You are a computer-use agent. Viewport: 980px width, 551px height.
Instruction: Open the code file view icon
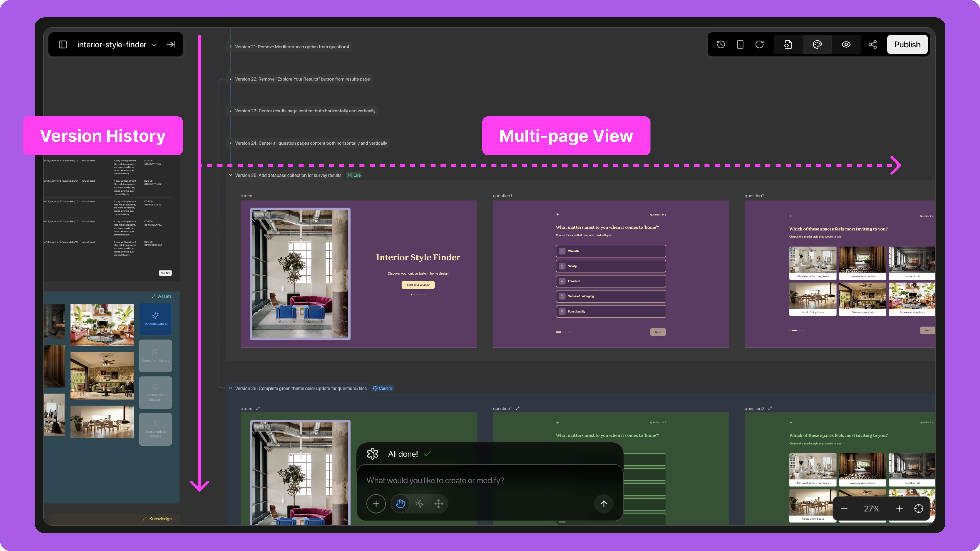[x=788, y=44]
